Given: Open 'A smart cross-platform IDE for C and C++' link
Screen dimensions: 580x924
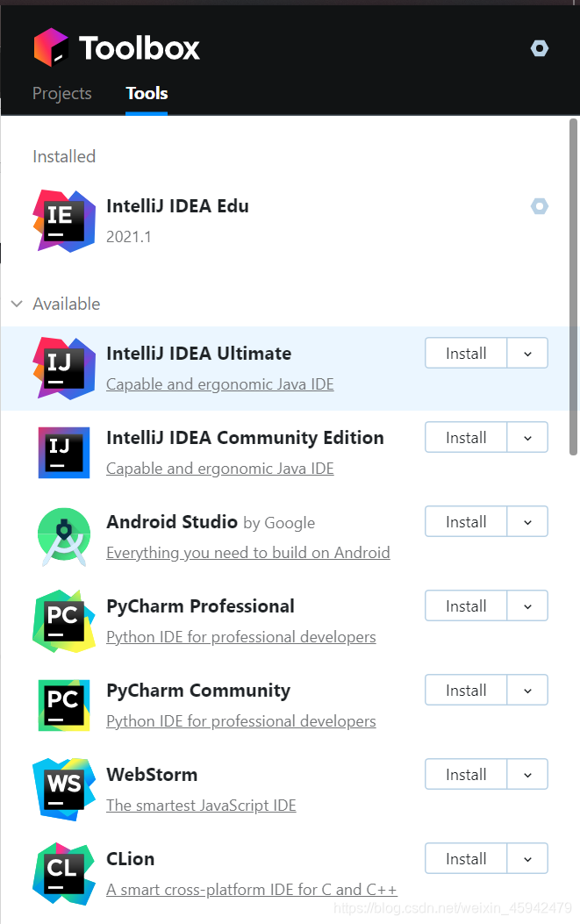Looking at the screenshot, I should [x=252, y=890].
